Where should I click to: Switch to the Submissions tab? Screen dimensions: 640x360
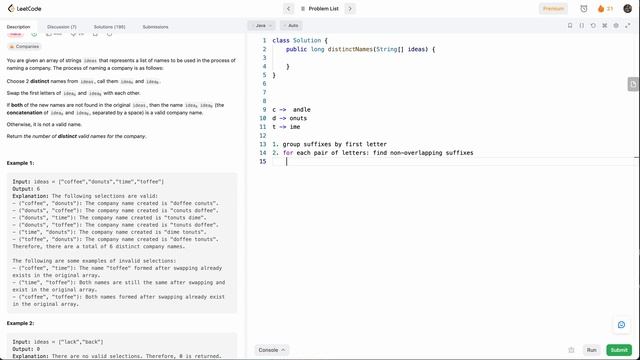coord(155,27)
